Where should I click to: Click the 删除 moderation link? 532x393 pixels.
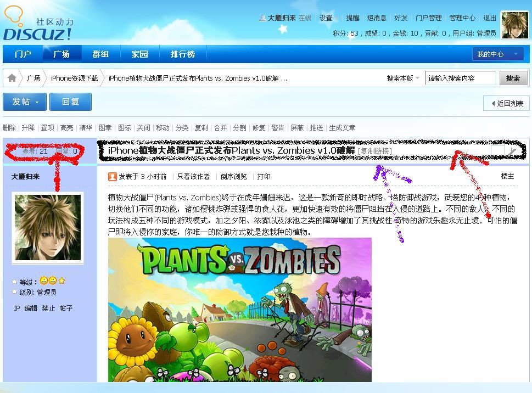tap(9, 127)
